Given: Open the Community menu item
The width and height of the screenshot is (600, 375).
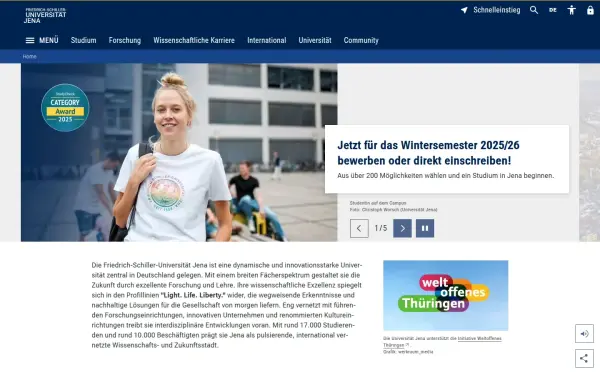Looking at the screenshot, I should click(361, 40).
